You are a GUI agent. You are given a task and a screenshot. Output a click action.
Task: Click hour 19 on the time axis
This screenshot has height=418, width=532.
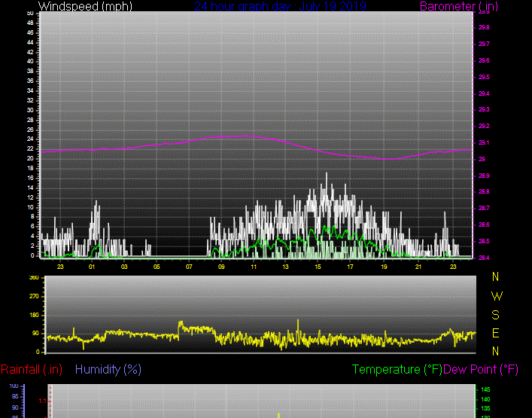tap(384, 267)
